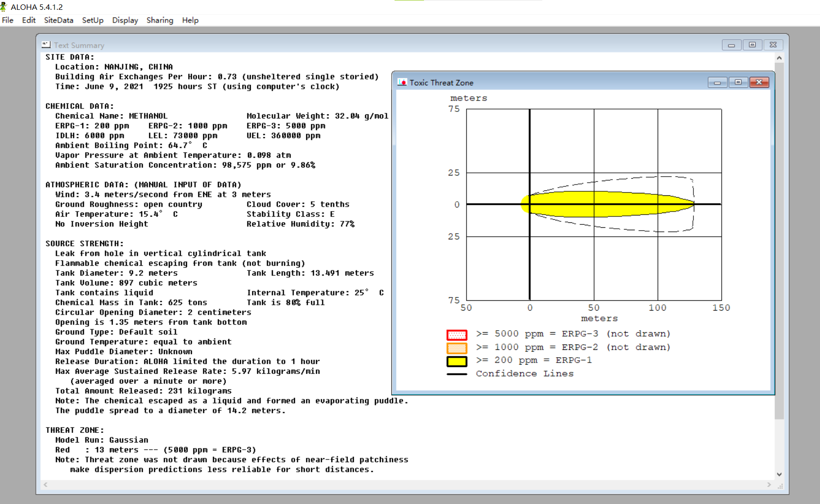Click Cloud Cover: 5 tenths text
This screenshot has width=820, height=504.
coord(298,204)
